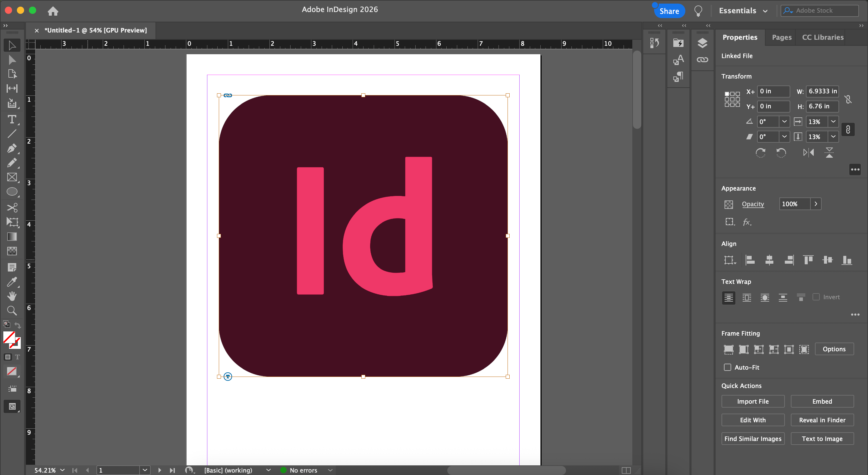Select the Pen tool
This screenshot has width=868, height=475.
point(12,148)
